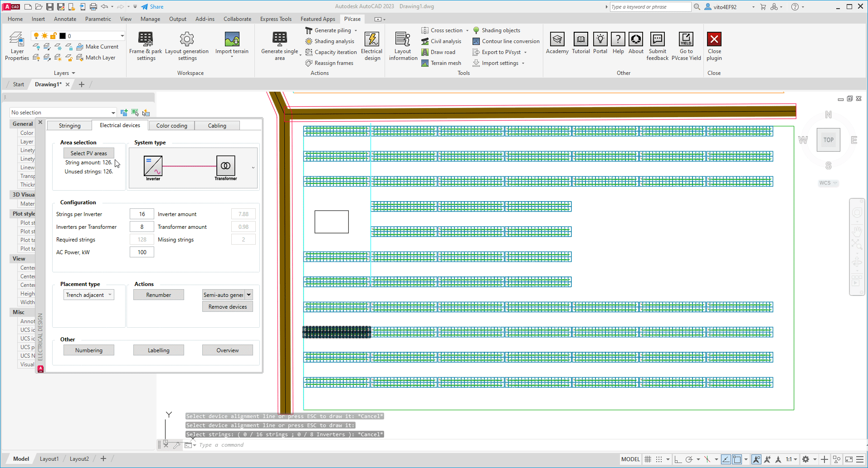868x468 pixels.
Task: Switch to the Layout1 tab
Action: tap(49, 459)
